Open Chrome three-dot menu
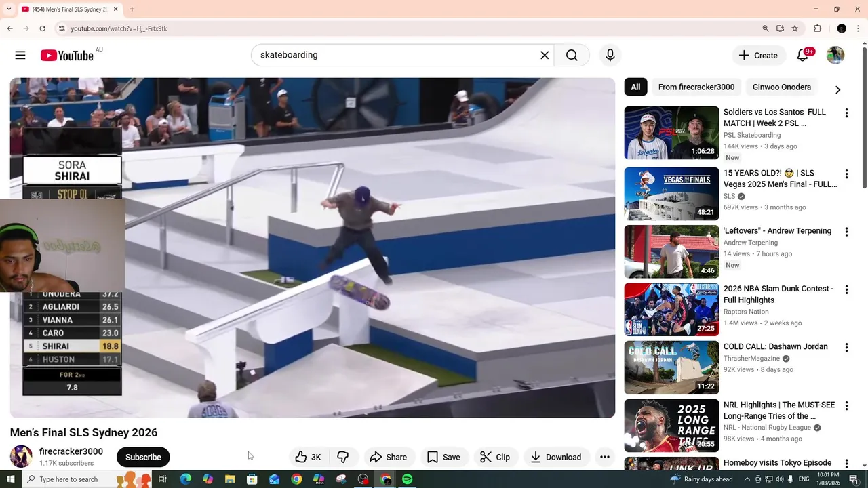 [859, 28]
